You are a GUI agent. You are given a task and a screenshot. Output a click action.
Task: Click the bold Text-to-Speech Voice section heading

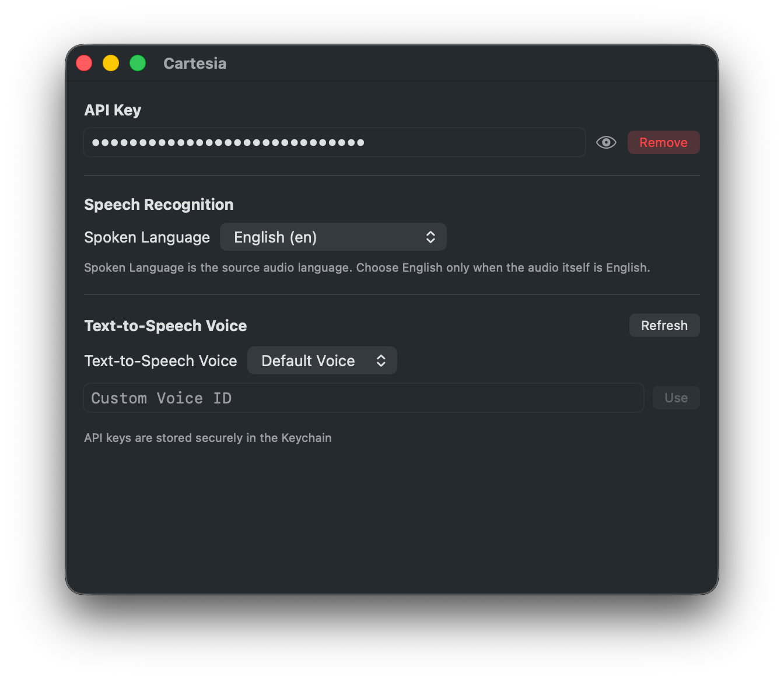point(166,326)
